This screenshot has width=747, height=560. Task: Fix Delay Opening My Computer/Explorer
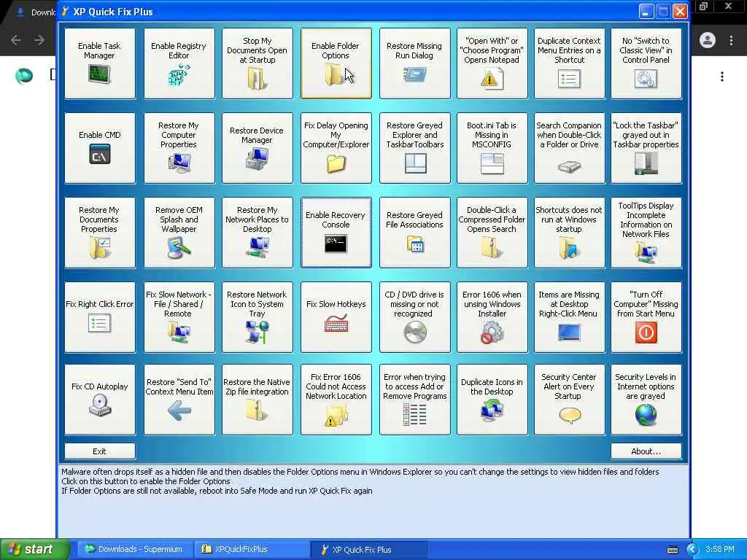tap(336, 148)
